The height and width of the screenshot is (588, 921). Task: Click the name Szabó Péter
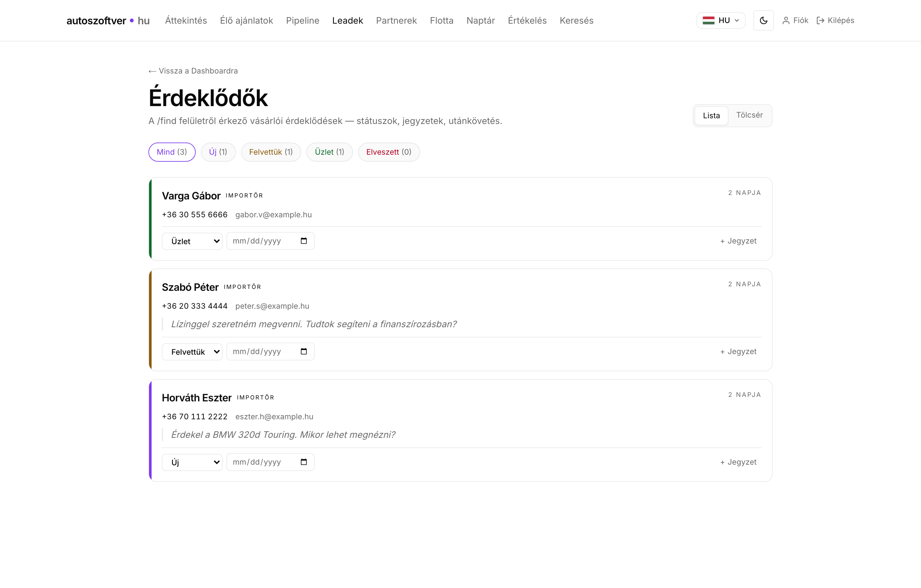pyautogui.click(x=190, y=287)
